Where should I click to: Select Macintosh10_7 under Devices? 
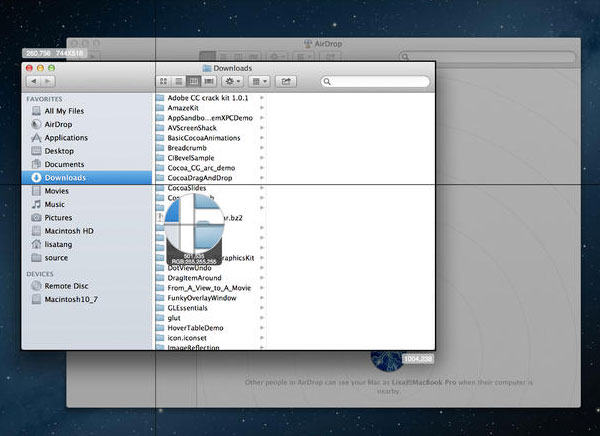tap(87, 299)
